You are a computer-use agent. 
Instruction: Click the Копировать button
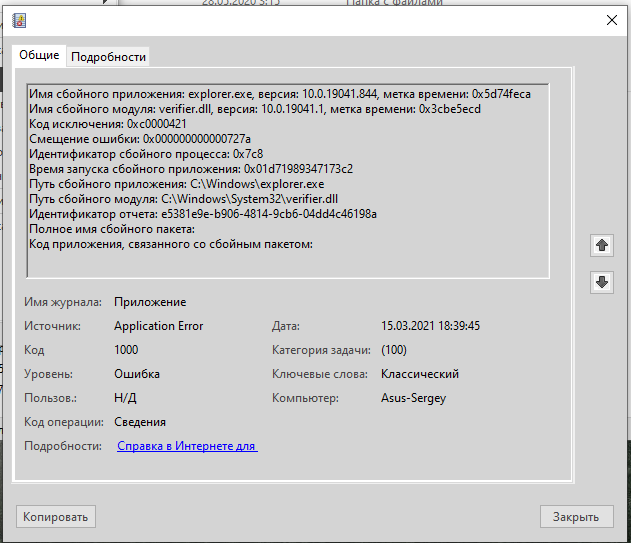coord(56,517)
